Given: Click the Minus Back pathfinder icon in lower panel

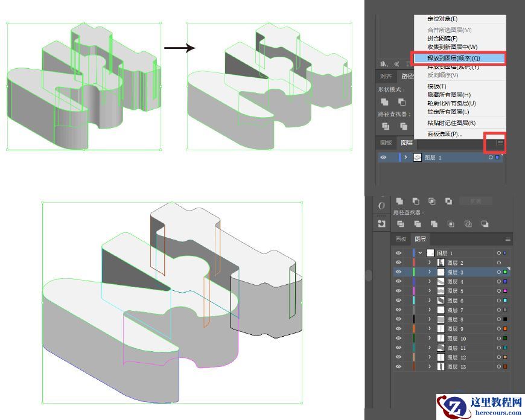Looking at the screenshot, I should 485,224.
